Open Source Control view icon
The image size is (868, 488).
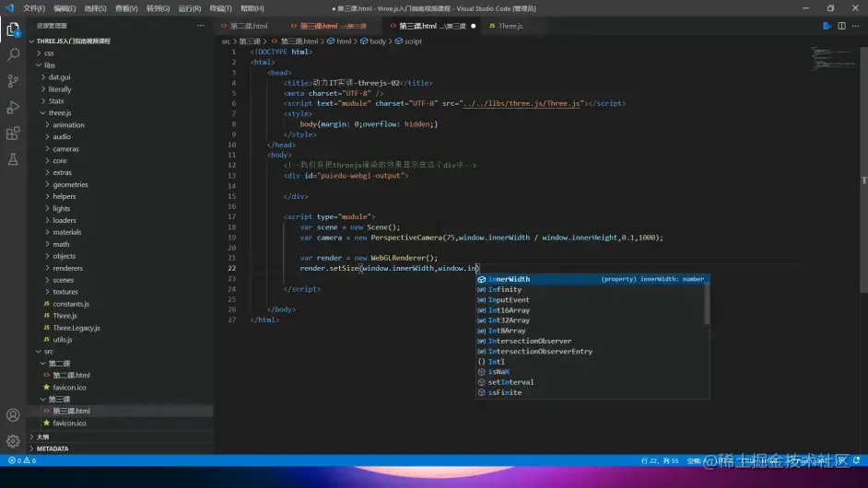13,81
